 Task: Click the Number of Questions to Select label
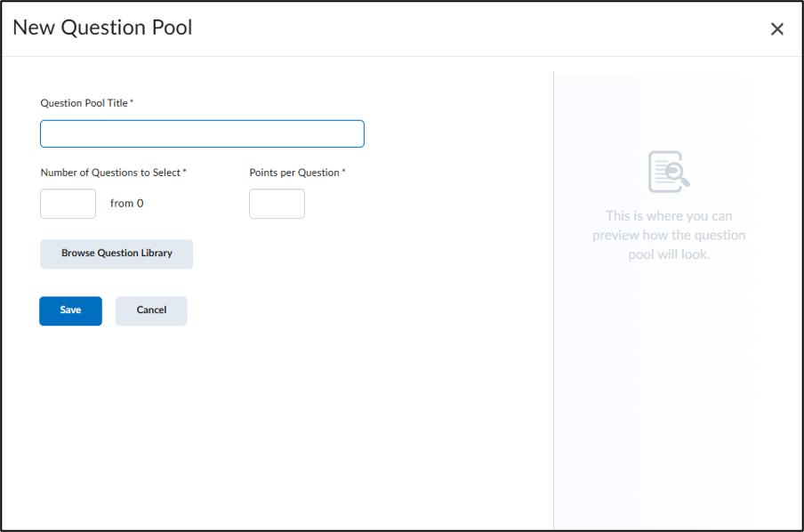[x=110, y=173]
